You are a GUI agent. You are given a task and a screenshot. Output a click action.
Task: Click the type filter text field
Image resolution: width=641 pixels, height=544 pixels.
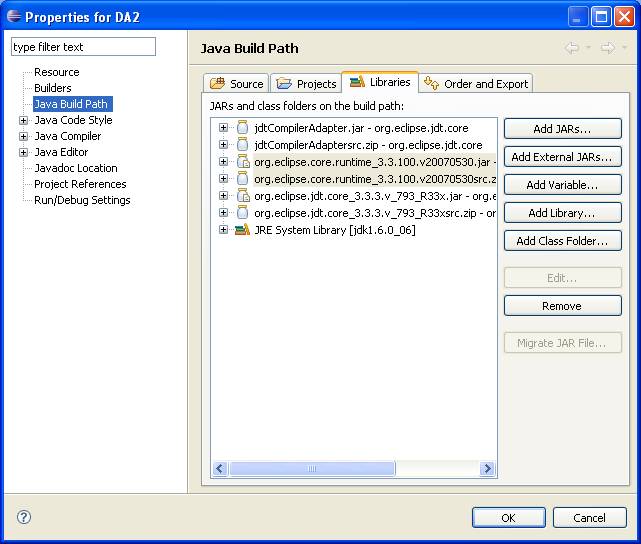click(x=83, y=47)
